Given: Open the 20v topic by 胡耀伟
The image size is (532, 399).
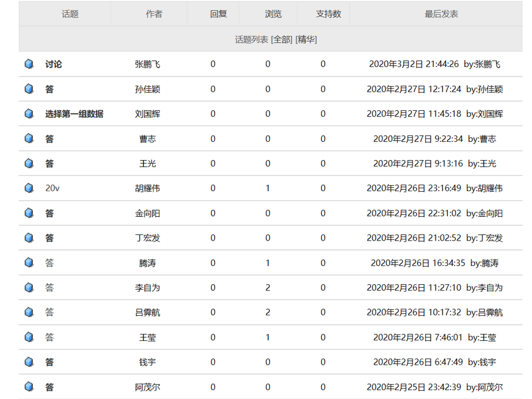Looking at the screenshot, I should click(x=52, y=188).
